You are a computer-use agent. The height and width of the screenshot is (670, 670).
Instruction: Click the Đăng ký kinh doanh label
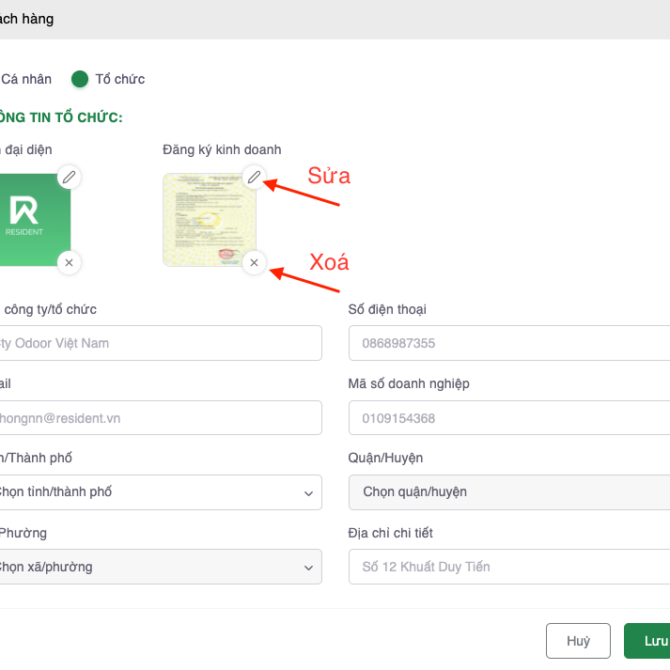click(222, 150)
